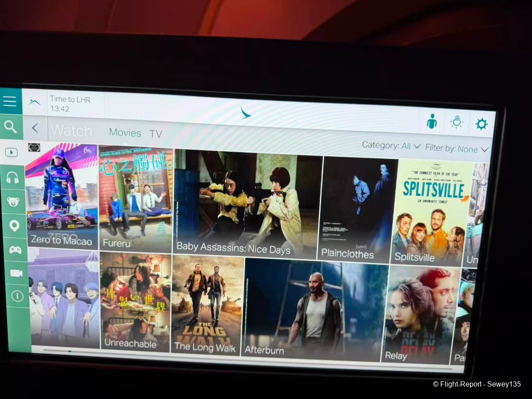Toggle the reading light
Screen dimensions: 532x399
pos(457,122)
